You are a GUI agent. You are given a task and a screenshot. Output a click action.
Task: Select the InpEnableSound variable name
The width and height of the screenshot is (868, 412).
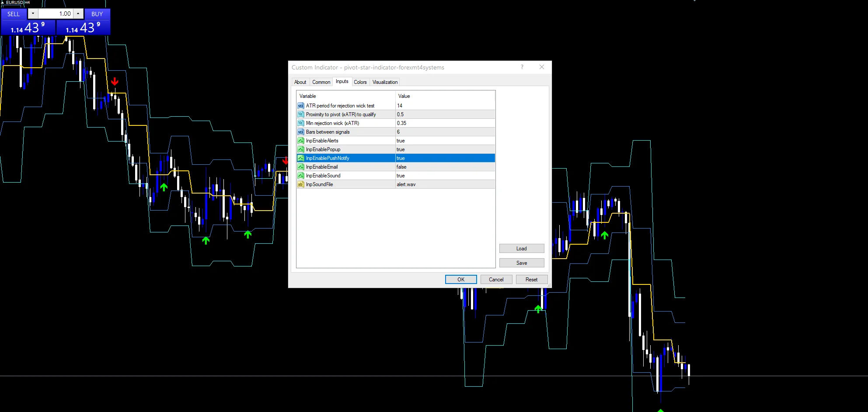323,176
